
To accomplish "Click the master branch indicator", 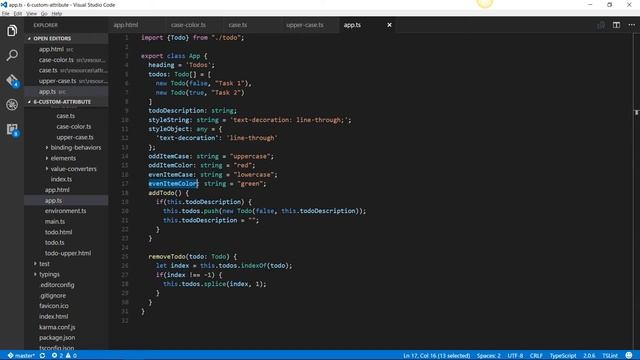I will point(21,356).
